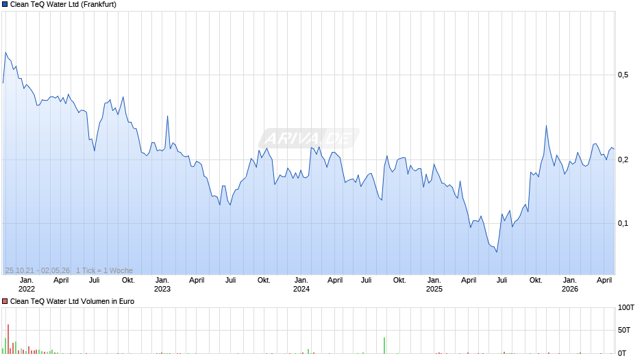Click the chart title 'Clean TeQ Water Ltd (Frankfurt)'
644x360 pixels.
[x=63, y=5]
